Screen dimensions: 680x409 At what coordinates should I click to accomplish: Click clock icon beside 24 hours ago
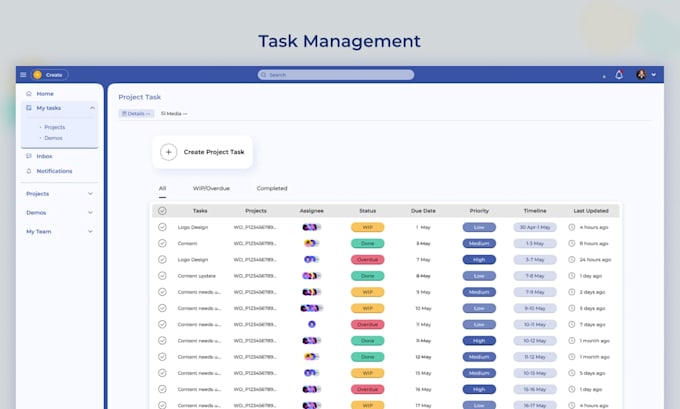coord(572,259)
